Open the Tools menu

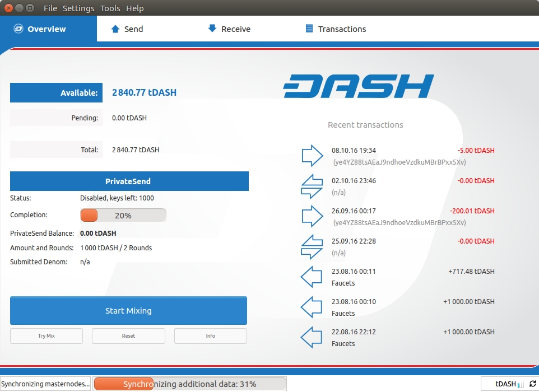pyautogui.click(x=110, y=8)
